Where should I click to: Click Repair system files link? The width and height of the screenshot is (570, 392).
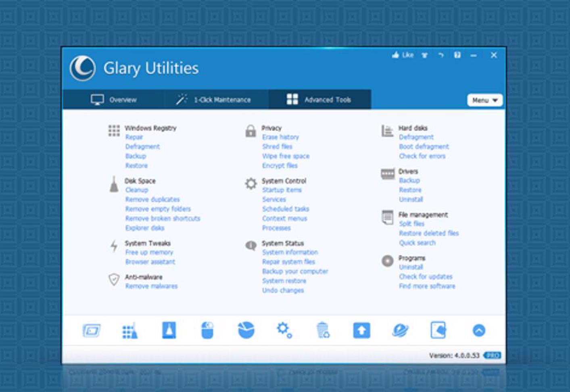[x=288, y=262]
